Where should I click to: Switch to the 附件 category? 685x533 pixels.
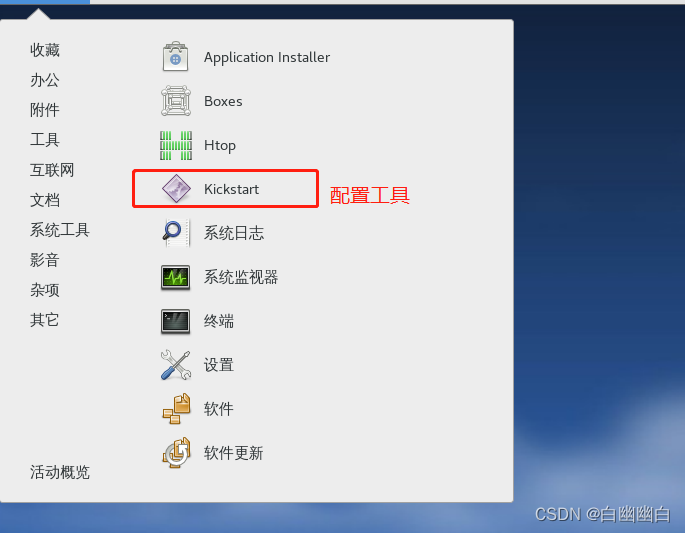click(x=45, y=110)
